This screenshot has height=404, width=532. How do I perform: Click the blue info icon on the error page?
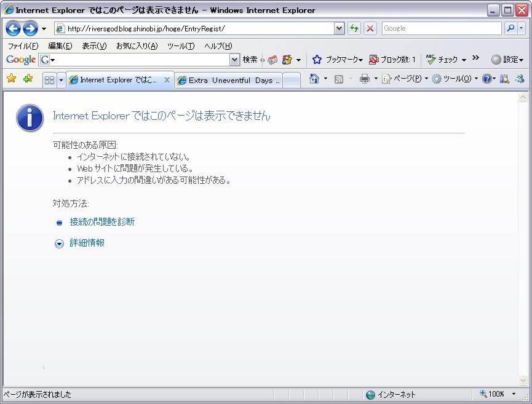coord(30,117)
